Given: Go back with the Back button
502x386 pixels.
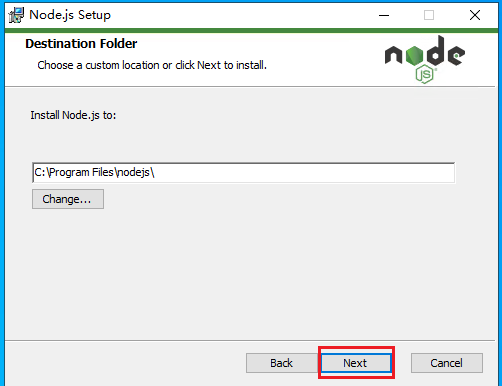Looking at the screenshot, I should coord(282,363).
